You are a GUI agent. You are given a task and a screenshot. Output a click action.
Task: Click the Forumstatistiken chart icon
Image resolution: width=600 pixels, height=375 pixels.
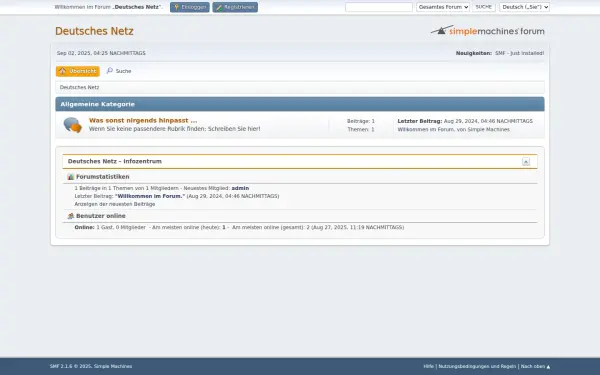click(x=70, y=177)
